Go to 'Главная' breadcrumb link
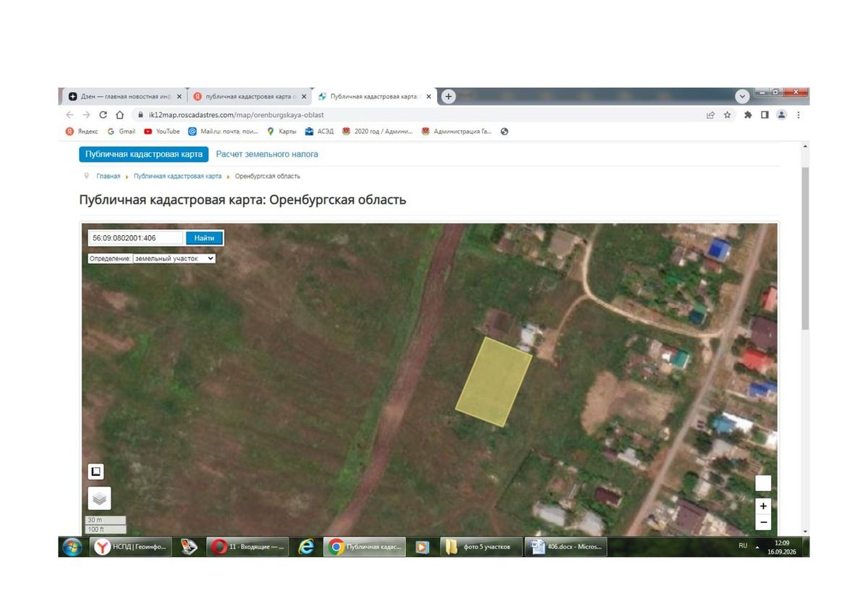Image resolution: width=868 pixels, height=614 pixels. [x=109, y=176]
